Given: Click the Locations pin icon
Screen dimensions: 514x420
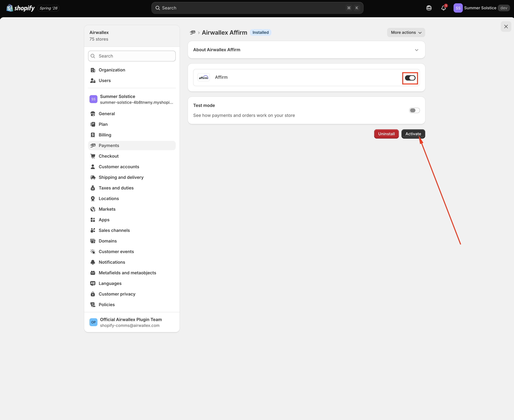Looking at the screenshot, I should [x=93, y=199].
